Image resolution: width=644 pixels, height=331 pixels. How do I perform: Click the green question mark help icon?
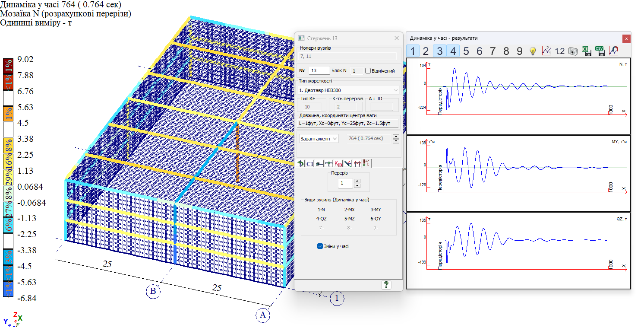click(386, 284)
